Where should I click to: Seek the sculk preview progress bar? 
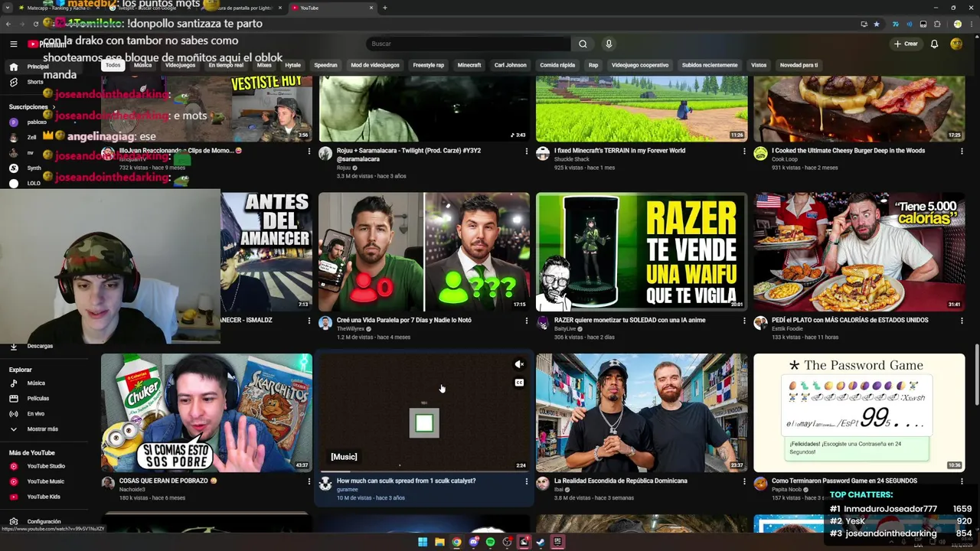[x=423, y=471]
